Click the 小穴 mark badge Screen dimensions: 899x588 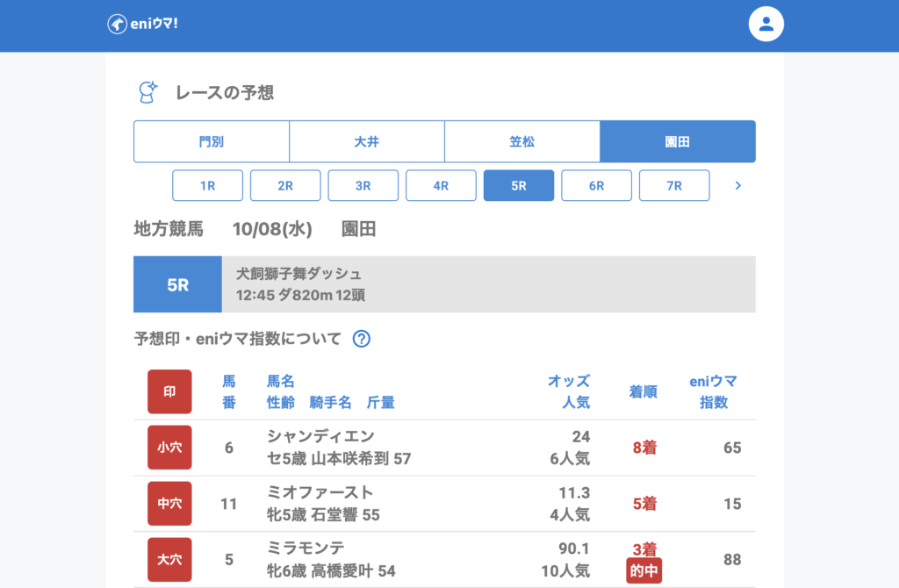(x=169, y=448)
